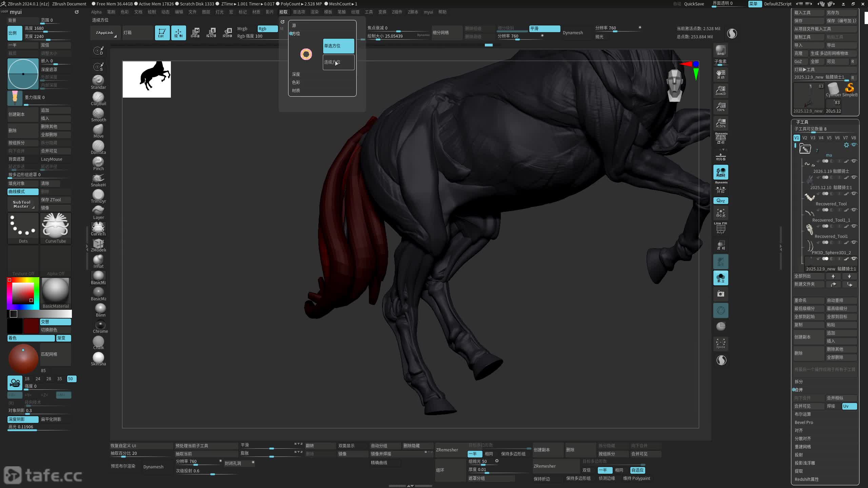Image resolution: width=868 pixels, height=488 pixels.
Task: Open the Z插件 menu
Action: pyautogui.click(x=397, y=12)
